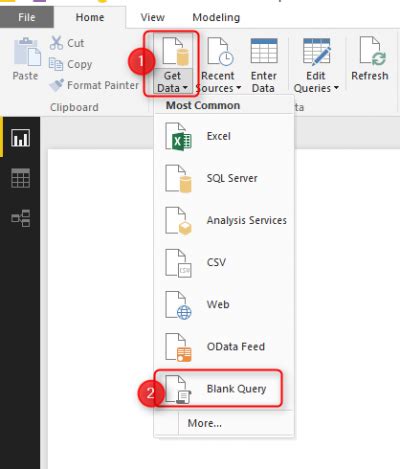This screenshot has width=400, height=469.
Task: Click the Copy icon
Action: [x=56, y=64]
